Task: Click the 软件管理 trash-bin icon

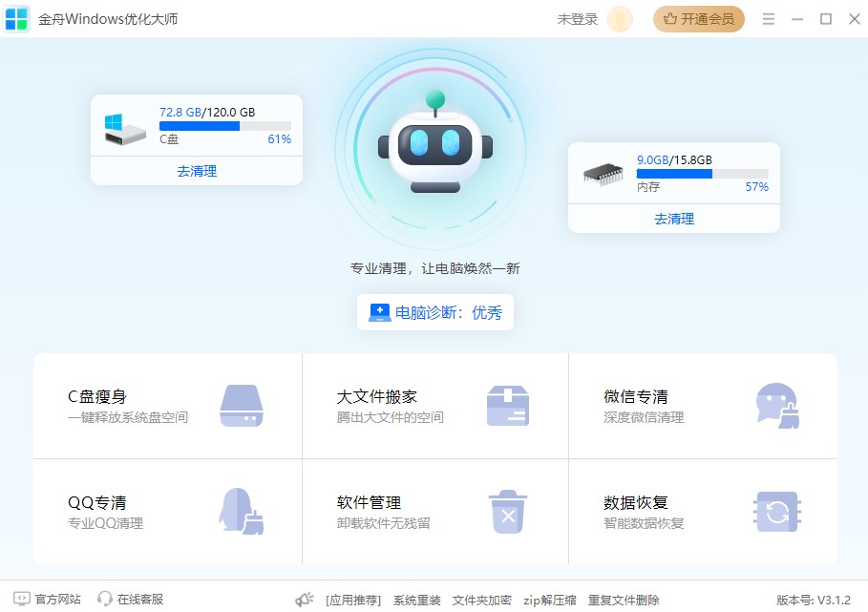Action: (x=509, y=513)
